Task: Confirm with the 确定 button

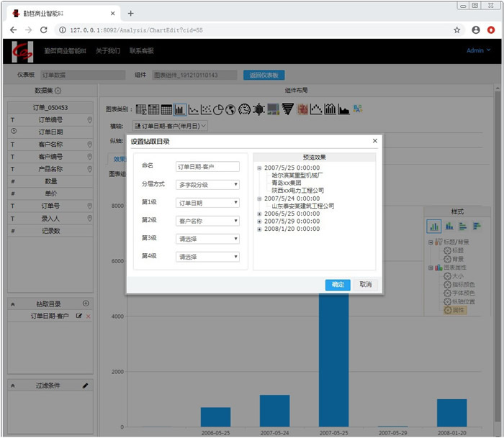Action: pos(337,285)
